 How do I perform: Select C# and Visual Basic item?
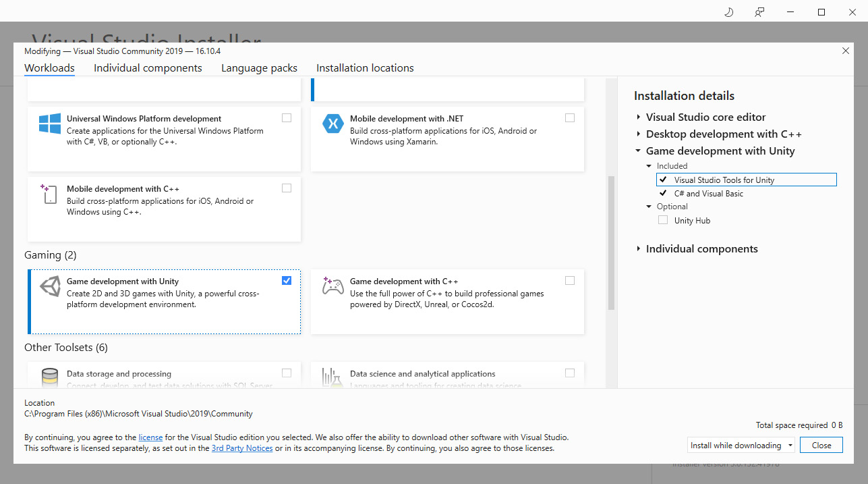tap(708, 194)
